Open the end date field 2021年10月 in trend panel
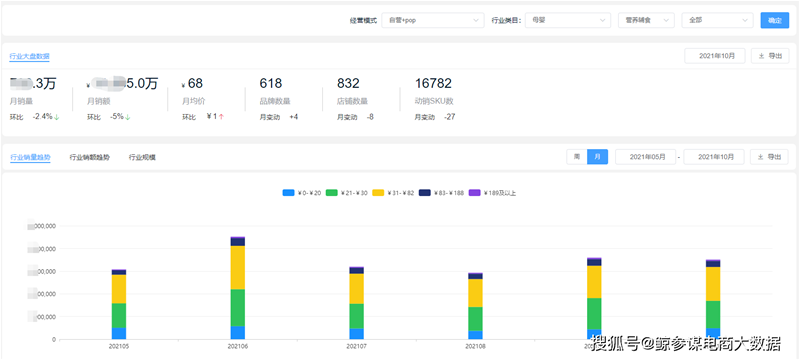This screenshot has width=800, height=360. 714,157
